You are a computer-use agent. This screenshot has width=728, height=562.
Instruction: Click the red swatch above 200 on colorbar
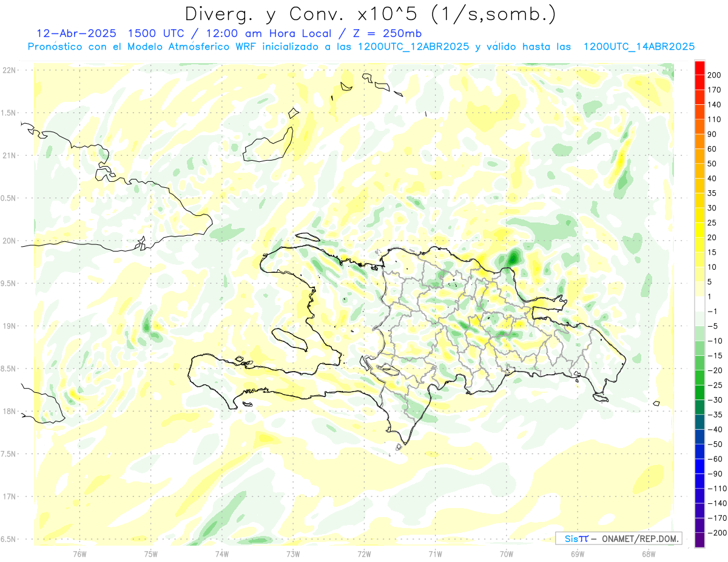click(x=700, y=68)
